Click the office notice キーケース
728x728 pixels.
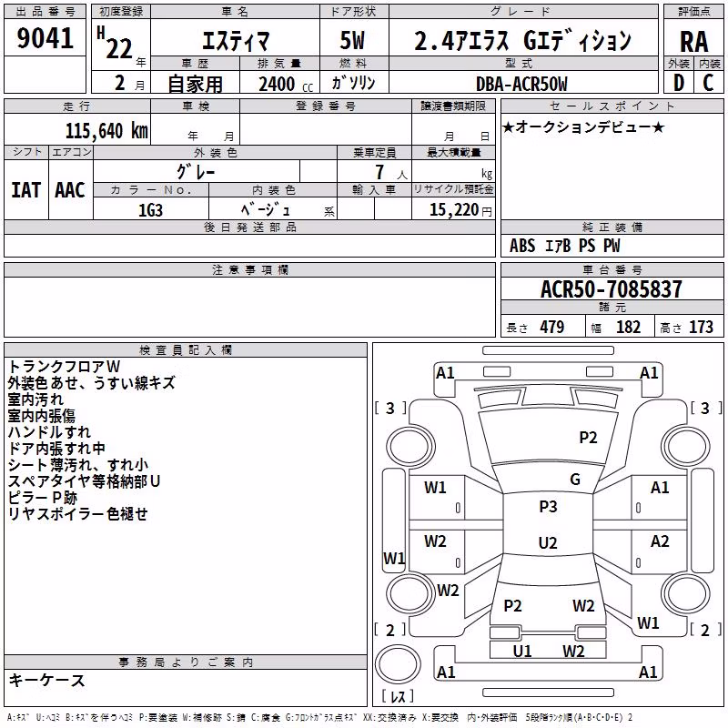pos(46,680)
